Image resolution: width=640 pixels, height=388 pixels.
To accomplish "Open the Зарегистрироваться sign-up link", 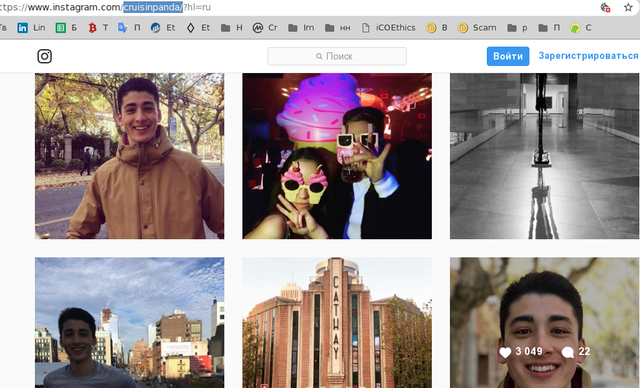I will click(588, 56).
